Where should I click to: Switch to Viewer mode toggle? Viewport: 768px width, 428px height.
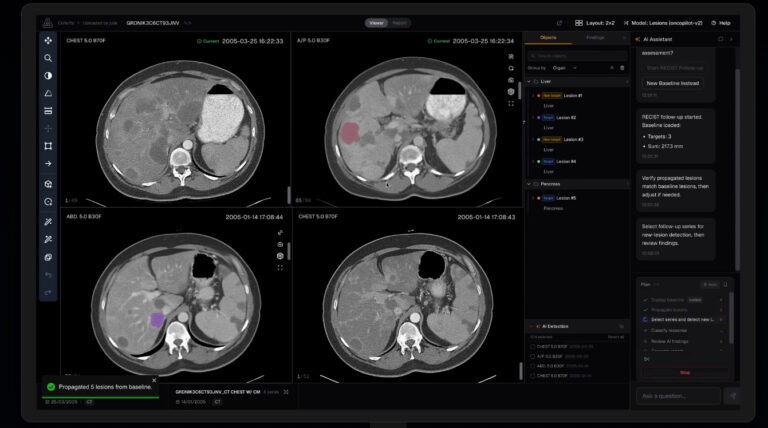click(376, 23)
